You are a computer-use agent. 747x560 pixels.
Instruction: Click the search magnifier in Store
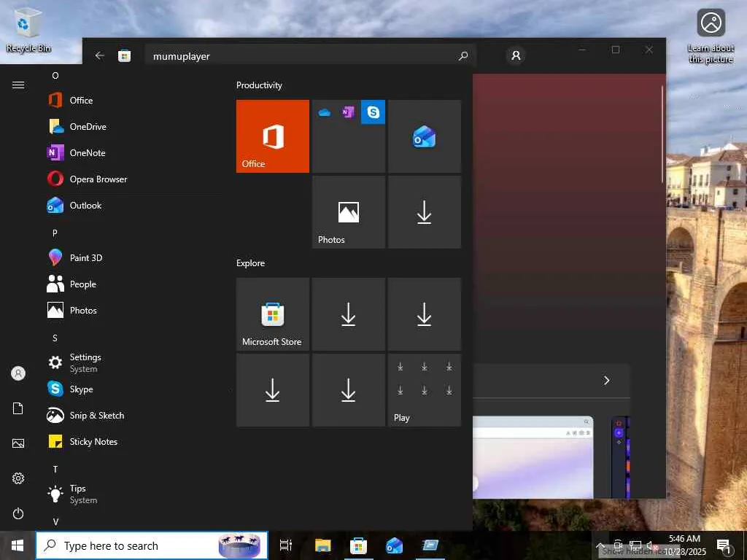point(463,55)
